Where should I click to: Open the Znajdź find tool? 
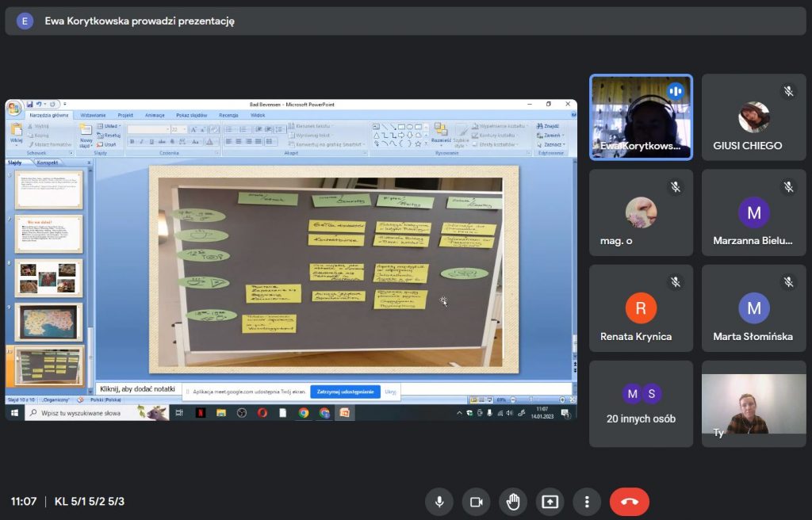pos(548,126)
